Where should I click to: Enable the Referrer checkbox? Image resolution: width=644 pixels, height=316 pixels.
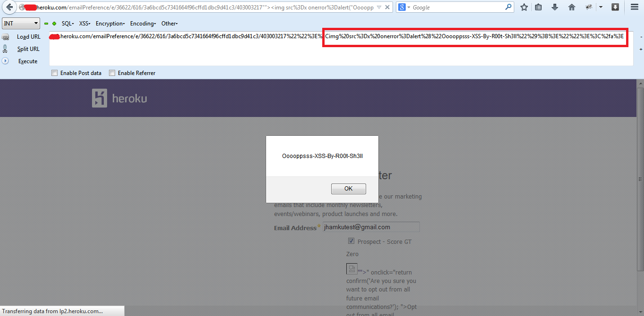pyautogui.click(x=112, y=73)
